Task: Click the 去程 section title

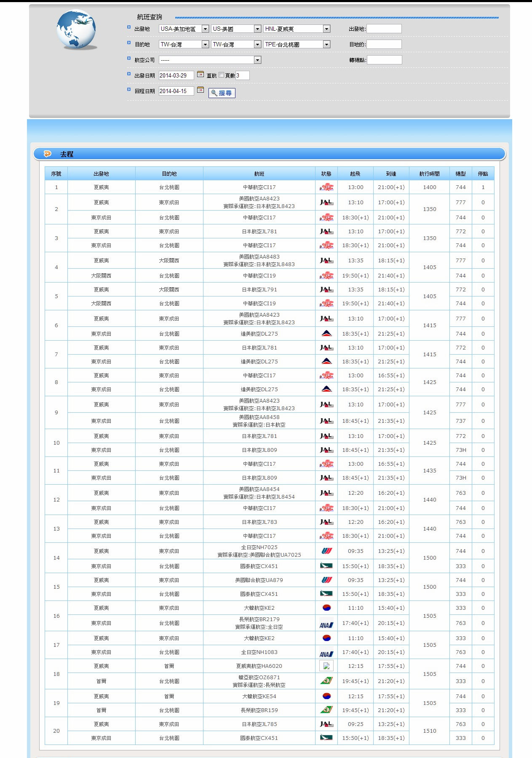Action: pyautogui.click(x=67, y=154)
